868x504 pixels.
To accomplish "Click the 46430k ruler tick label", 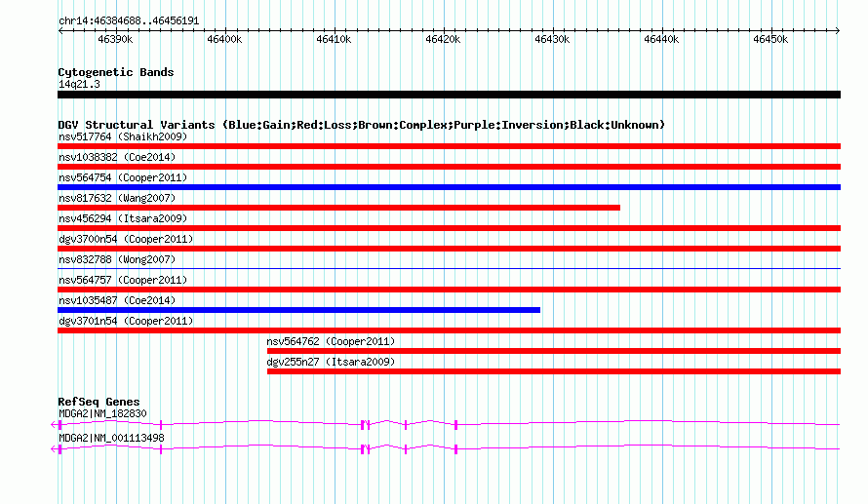I will 552,39.
